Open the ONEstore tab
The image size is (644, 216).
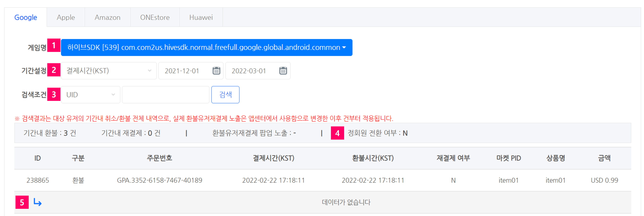155,17
